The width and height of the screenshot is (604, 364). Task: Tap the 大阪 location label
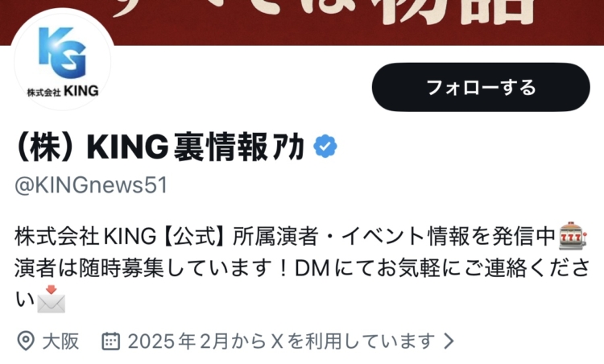pyautogui.click(x=60, y=341)
